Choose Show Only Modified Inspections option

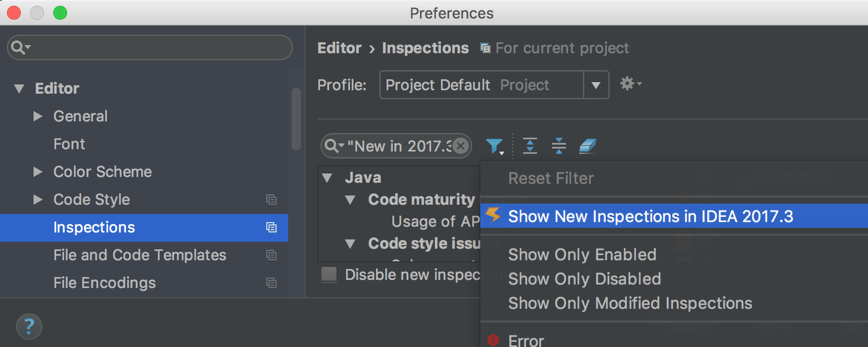coord(630,303)
